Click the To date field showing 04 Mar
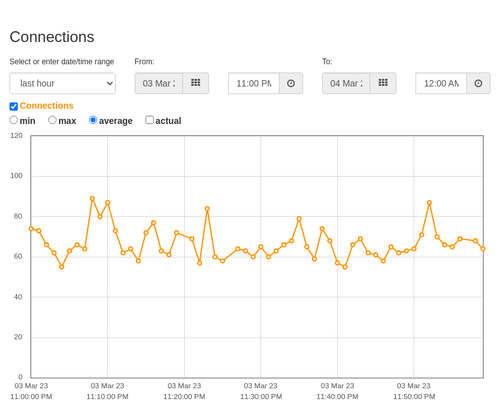Image resolution: width=500 pixels, height=403 pixels. click(346, 83)
